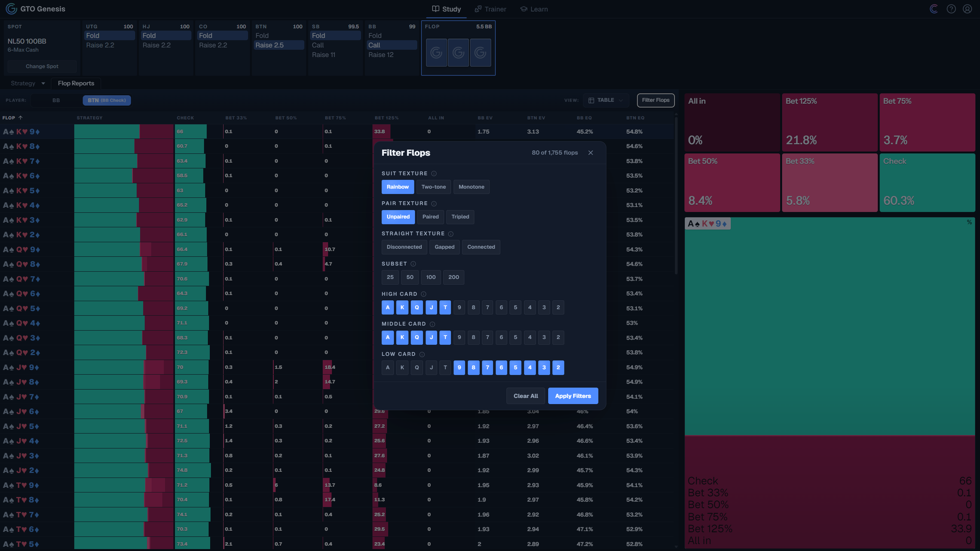The height and width of the screenshot is (551, 980).
Task: Toggle dark mode moon icon
Action: point(934,9)
